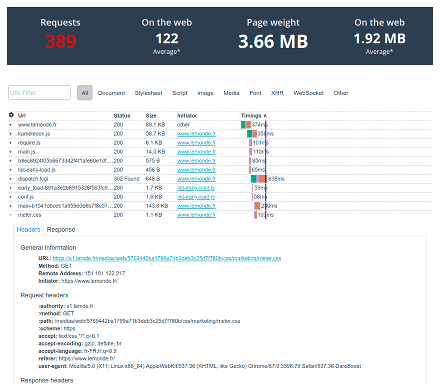
Task: Select the accept-encoding header line
Action: click(x=80, y=343)
